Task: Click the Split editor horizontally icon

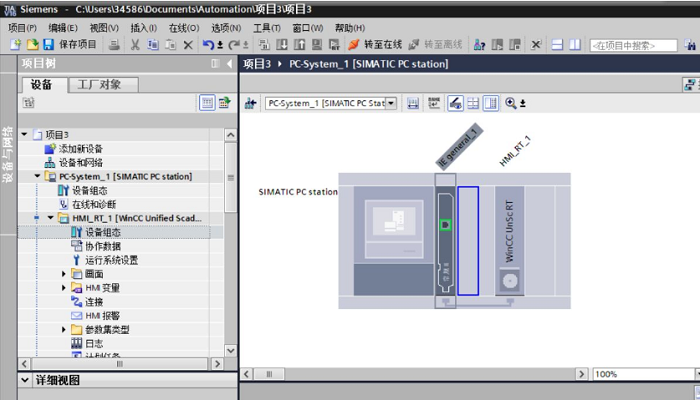Action: [x=557, y=45]
